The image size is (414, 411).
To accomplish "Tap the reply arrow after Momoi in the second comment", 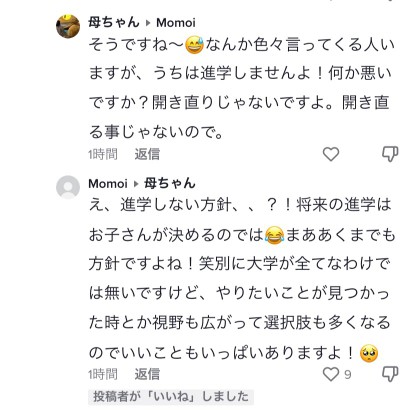I will coord(136,184).
